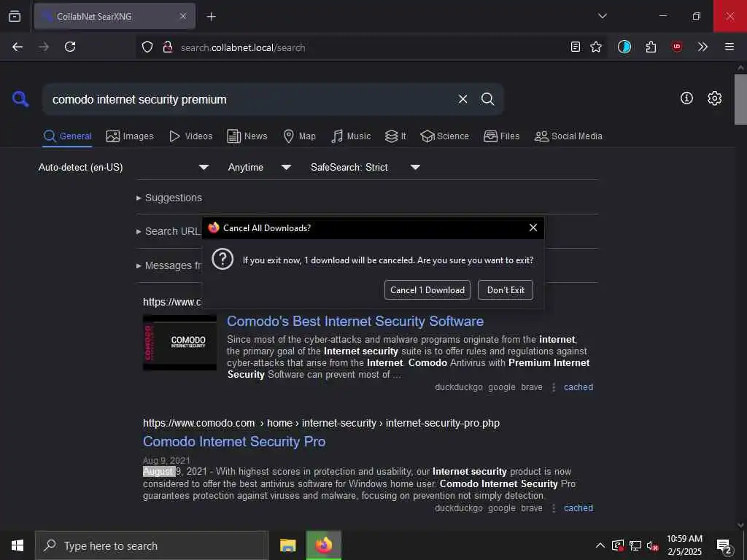Image resolution: width=747 pixels, height=560 pixels.
Task: Click the Windows taskbar search box
Action: pyautogui.click(x=152, y=545)
